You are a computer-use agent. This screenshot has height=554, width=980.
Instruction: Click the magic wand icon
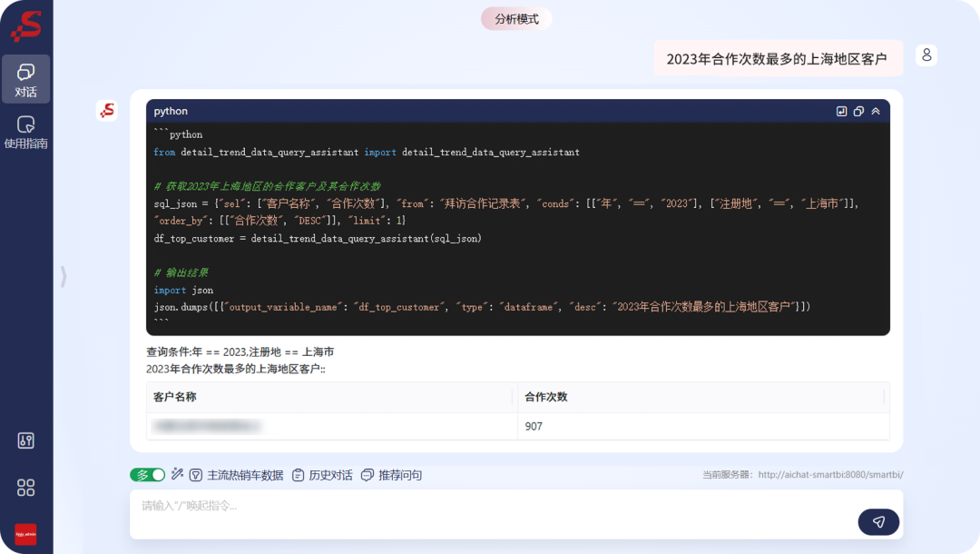[x=178, y=474]
